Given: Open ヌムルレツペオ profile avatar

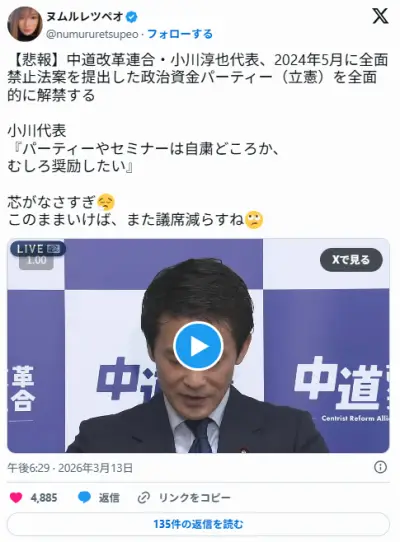Looking at the screenshot, I should [x=25, y=24].
